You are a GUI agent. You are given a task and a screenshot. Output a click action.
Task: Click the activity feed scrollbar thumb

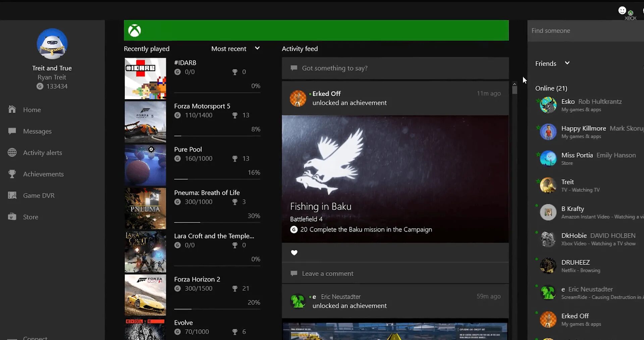tap(515, 90)
